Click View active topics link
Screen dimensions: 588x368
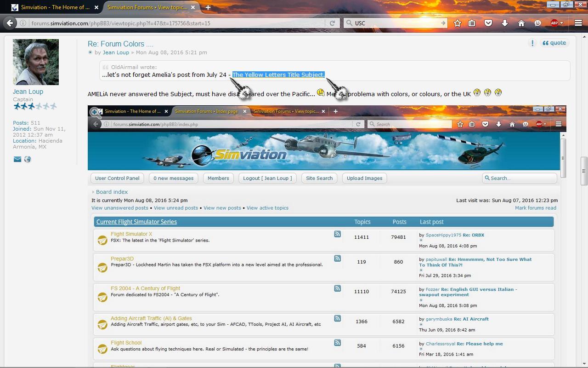click(x=267, y=208)
